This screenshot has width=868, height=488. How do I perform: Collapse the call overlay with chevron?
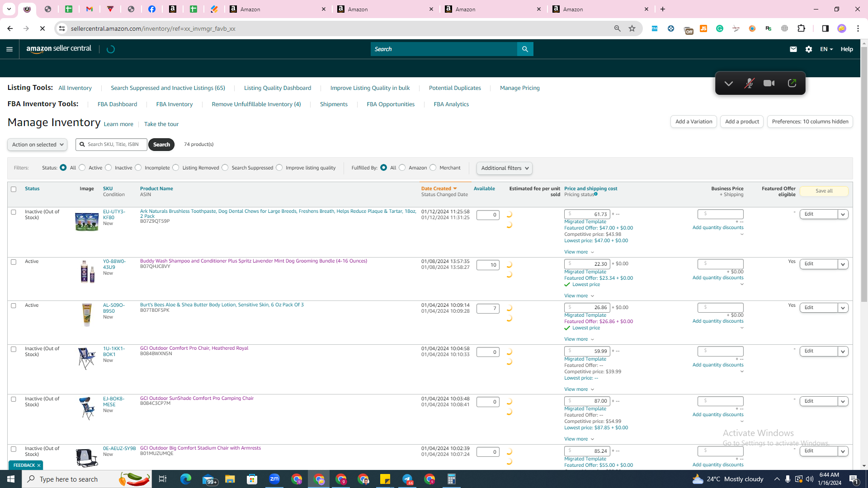pyautogui.click(x=728, y=84)
